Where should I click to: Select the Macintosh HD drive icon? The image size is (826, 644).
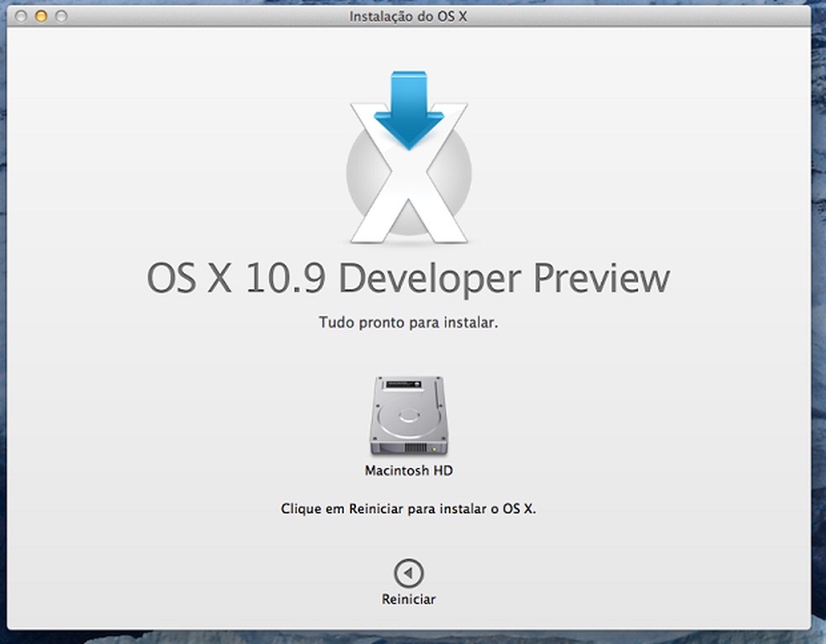409,416
